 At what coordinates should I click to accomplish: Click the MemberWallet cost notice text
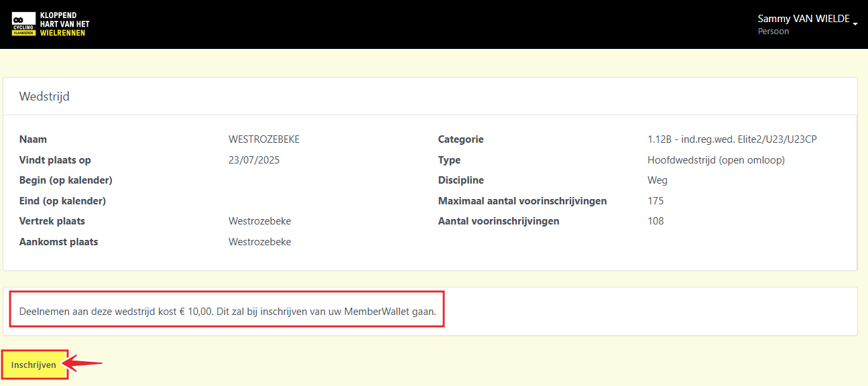click(x=228, y=312)
